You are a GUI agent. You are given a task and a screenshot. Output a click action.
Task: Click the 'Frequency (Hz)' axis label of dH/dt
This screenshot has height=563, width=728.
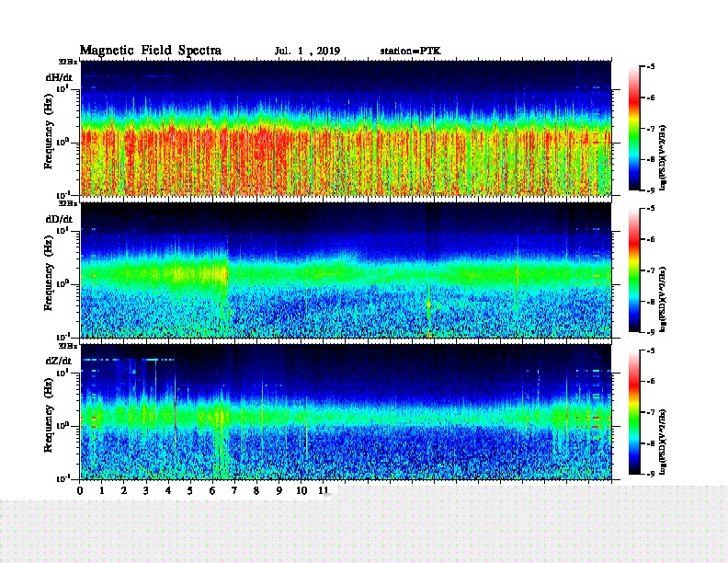49,132
